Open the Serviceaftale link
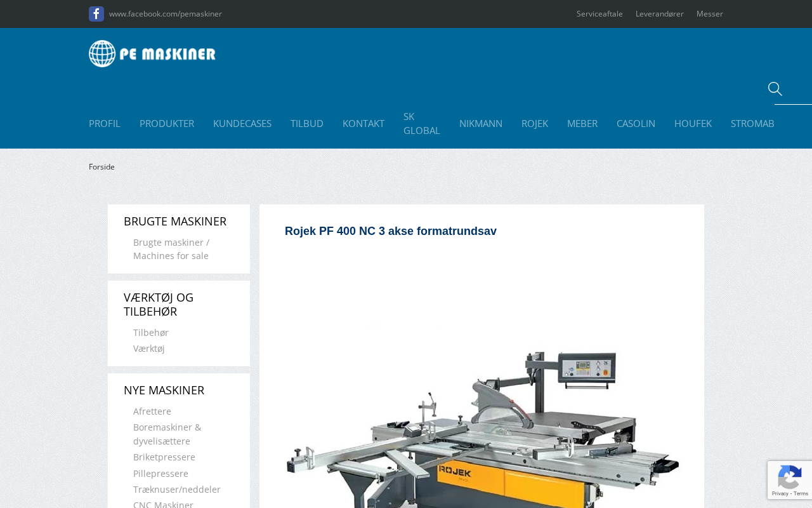 point(599,14)
